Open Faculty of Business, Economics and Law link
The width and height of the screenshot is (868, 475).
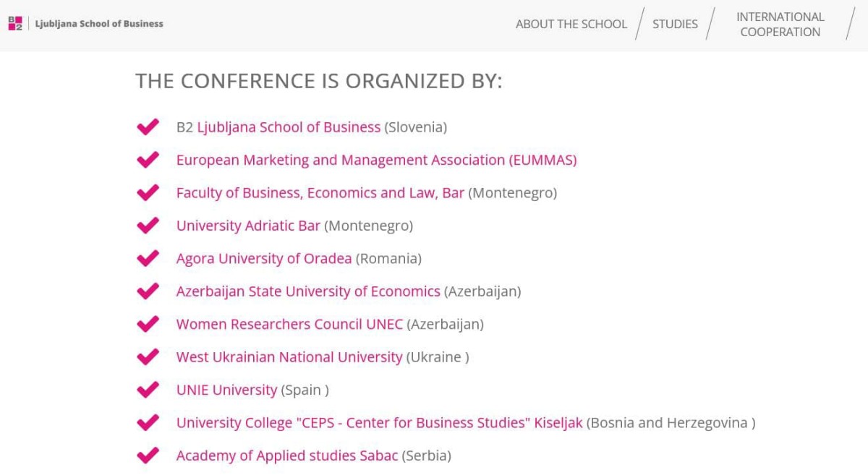click(320, 193)
